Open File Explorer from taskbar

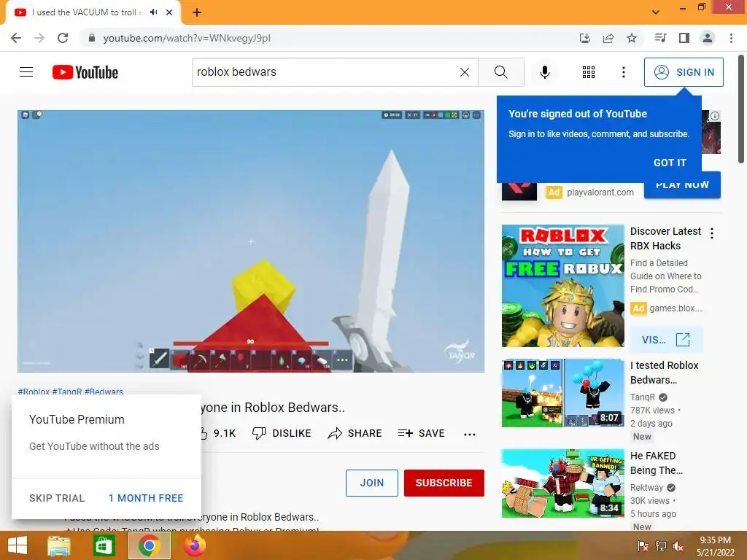click(59, 545)
